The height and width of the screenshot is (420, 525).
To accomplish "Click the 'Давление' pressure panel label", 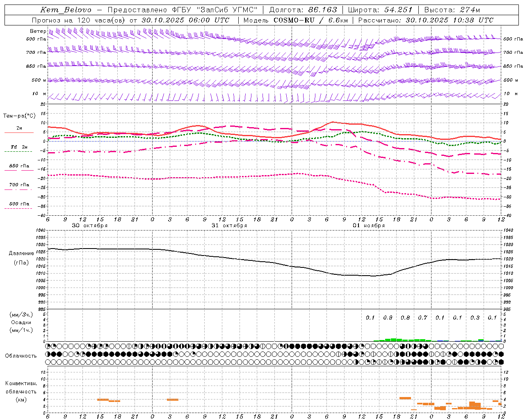I will 21,253.
